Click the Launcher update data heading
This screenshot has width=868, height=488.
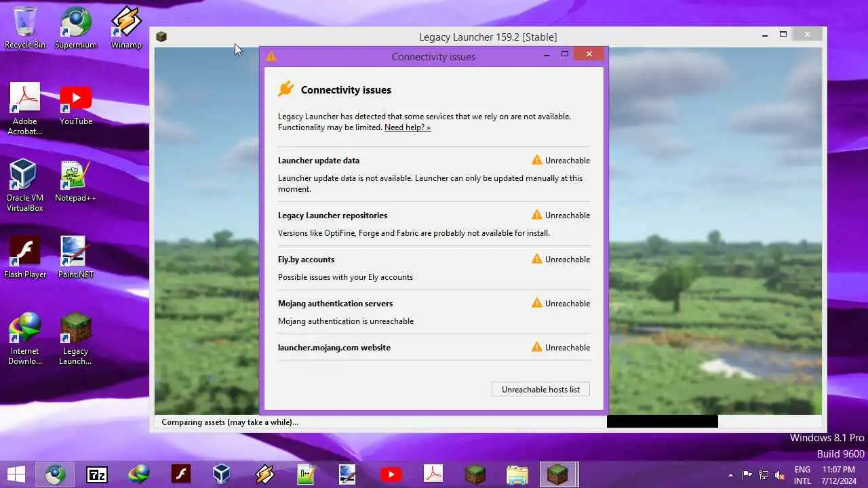coord(319,161)
